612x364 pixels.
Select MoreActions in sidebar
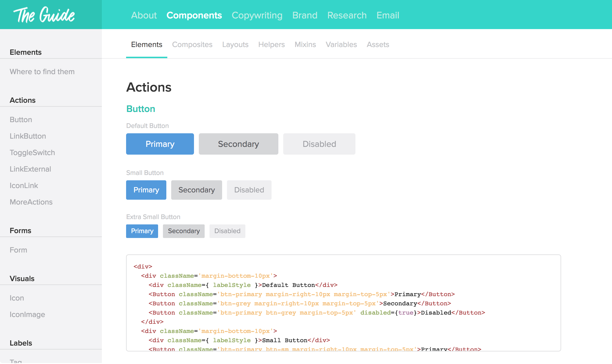[31, 202]
